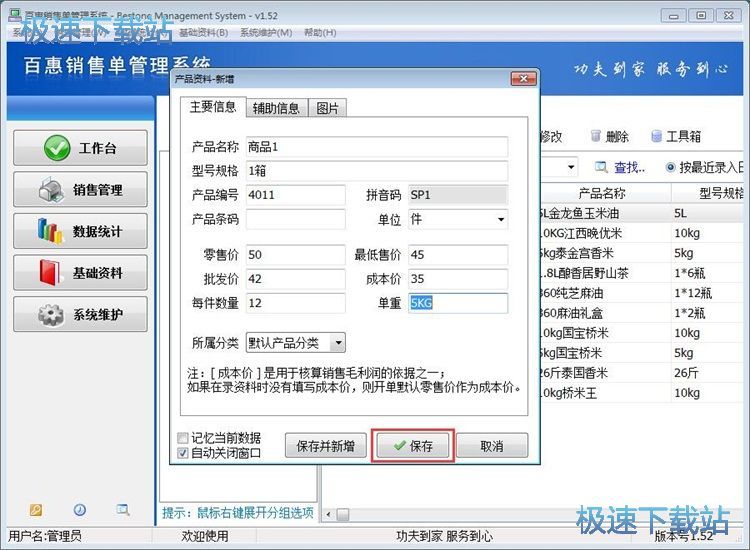Open 系统维护(M) menu

click(x=266, y=33)
